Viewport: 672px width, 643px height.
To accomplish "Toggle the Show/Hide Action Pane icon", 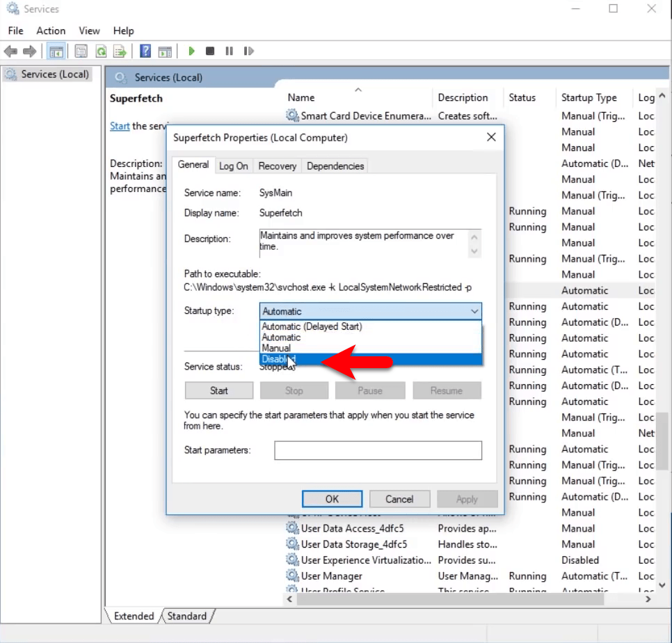I will [x=165, y=51].
